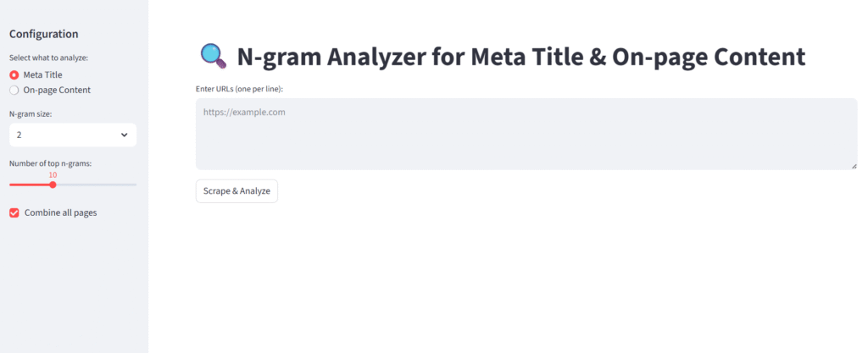The width and height of the screenshot is (868, 353).
Task: Click the red handle of the n-grams slider
Action: tap(53, 184)
